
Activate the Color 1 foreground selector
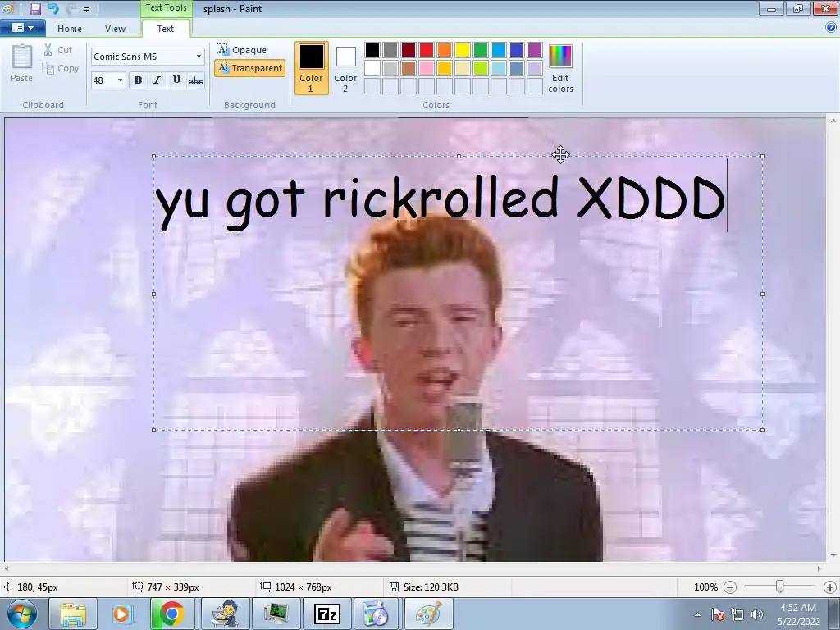[x=311, y=69]
